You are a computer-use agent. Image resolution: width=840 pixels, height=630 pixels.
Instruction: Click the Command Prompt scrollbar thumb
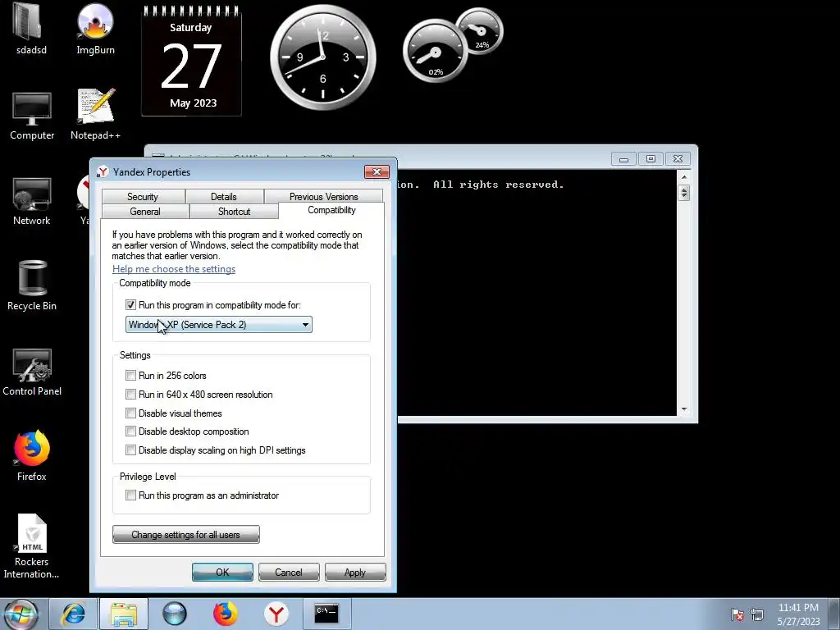coord(683,192)
